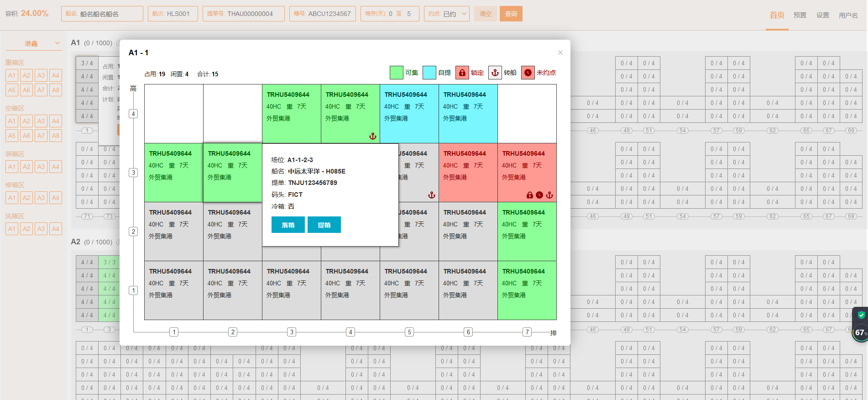
Task: Click the 未约点 clock legend icon
Action: click(x=528, y=73)
